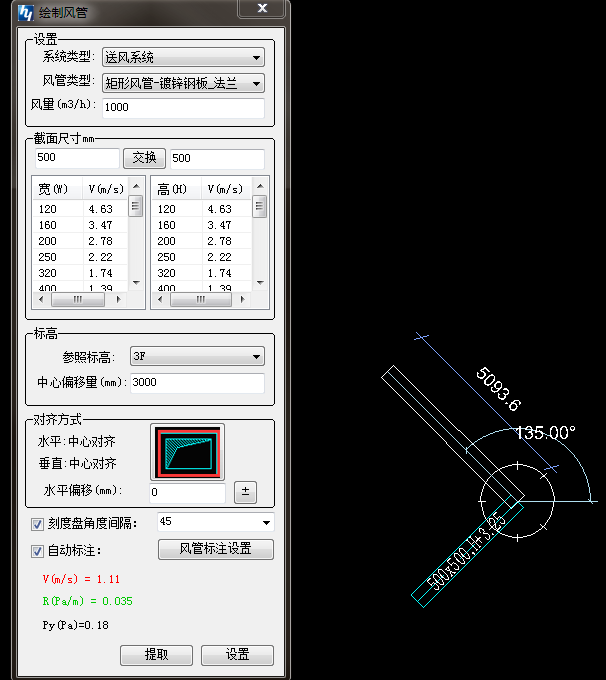
Task: Select width 160 row in 宽(W) list
Action: 80,225
